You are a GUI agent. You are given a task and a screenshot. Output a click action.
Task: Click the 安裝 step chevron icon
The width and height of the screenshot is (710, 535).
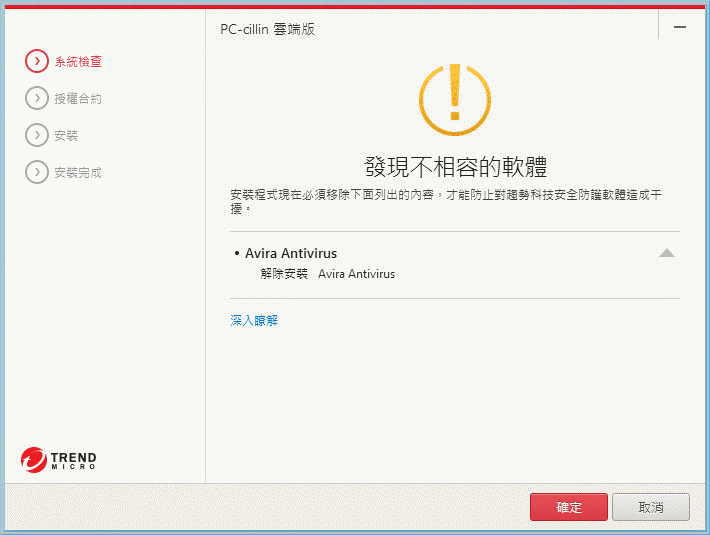point(36,135)
